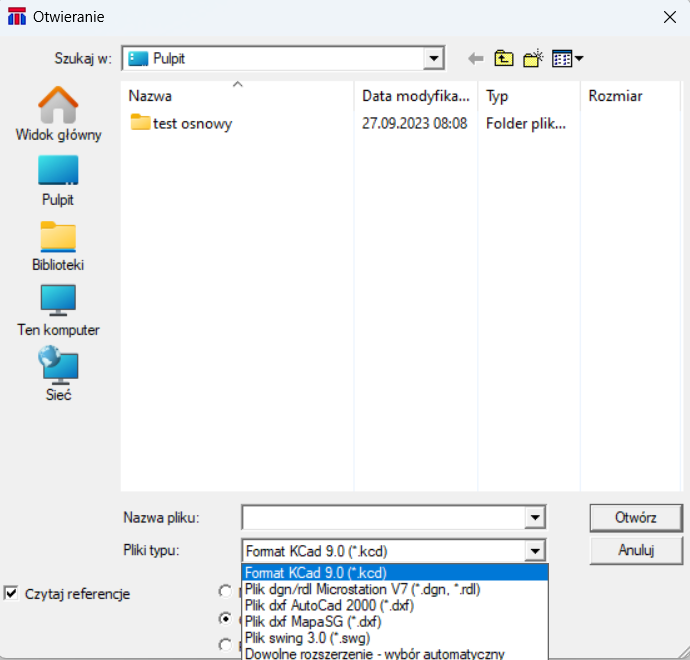Choose Plik dgn/rdl Microstation V7 option
The height and width of the screenshot is (660, 690).
pos(362,590)
